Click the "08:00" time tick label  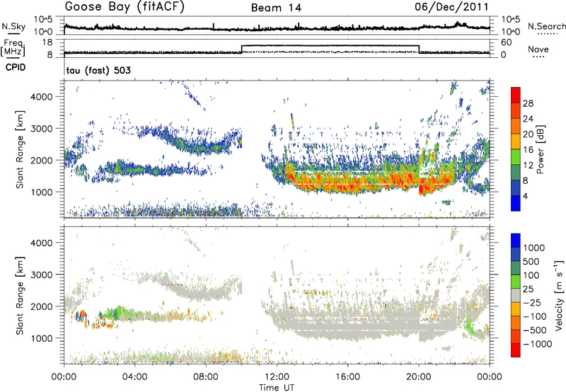click(x=206, y=377)
